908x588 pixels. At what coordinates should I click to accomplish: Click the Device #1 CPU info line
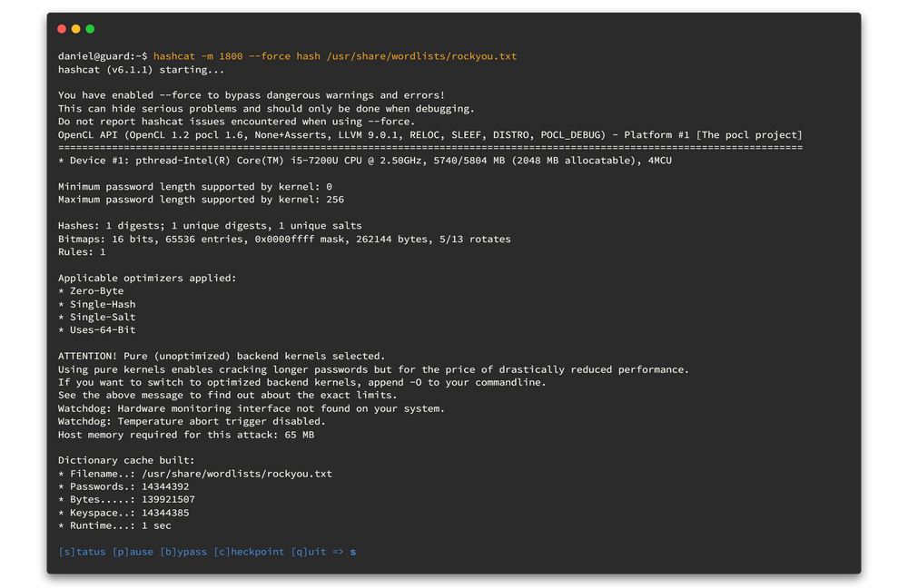(363, 161)
